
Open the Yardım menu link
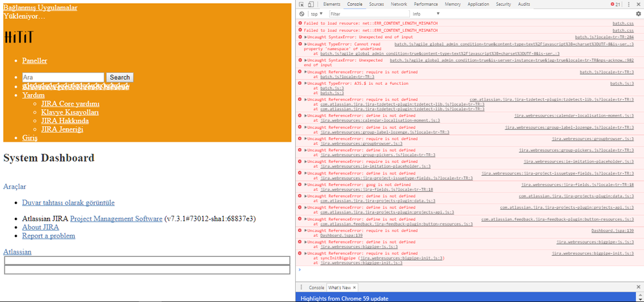click(x=34, y=95)
